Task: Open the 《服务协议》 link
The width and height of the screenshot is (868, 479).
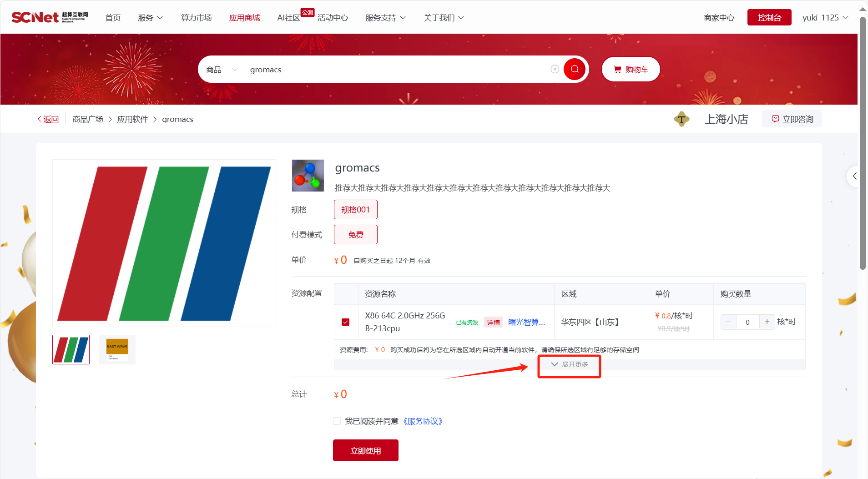Action: coord(423,421)
